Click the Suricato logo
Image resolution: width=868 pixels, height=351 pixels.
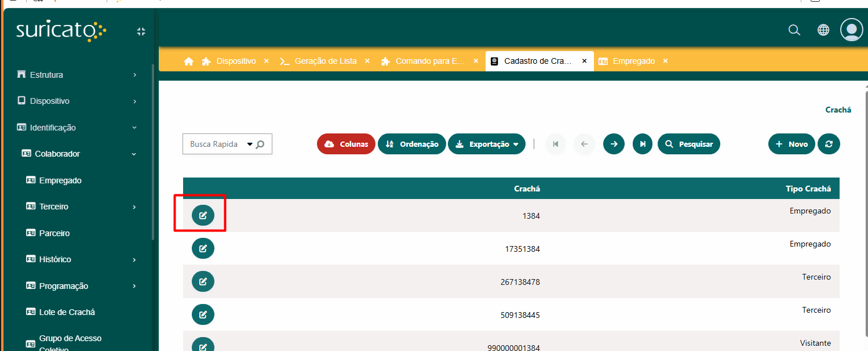click(x=61, y=31)
